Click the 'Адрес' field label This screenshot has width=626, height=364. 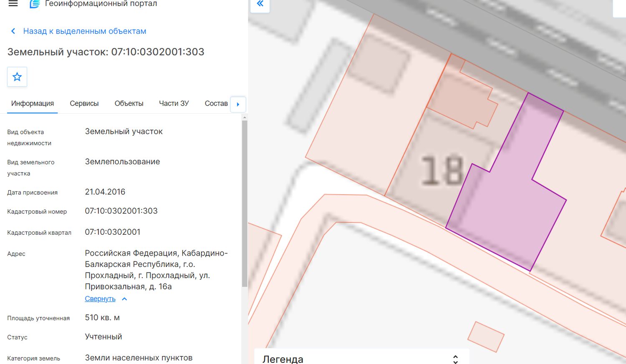click(16, 254)
